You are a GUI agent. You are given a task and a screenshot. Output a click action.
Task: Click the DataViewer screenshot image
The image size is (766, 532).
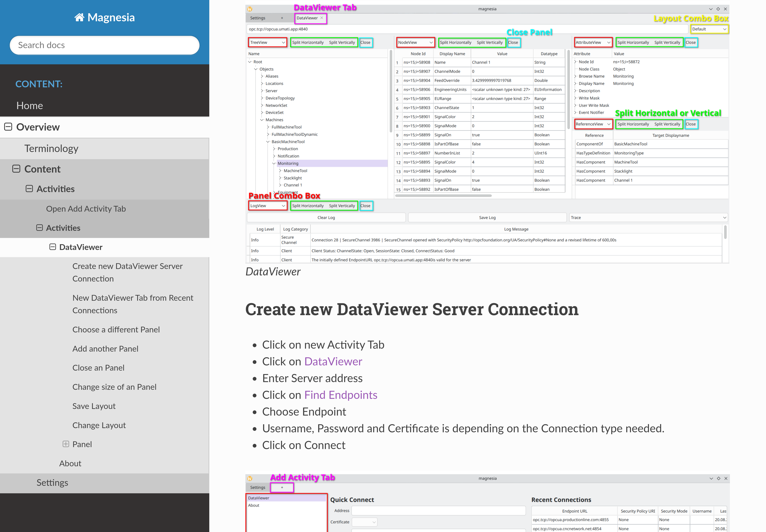(487, 133)
